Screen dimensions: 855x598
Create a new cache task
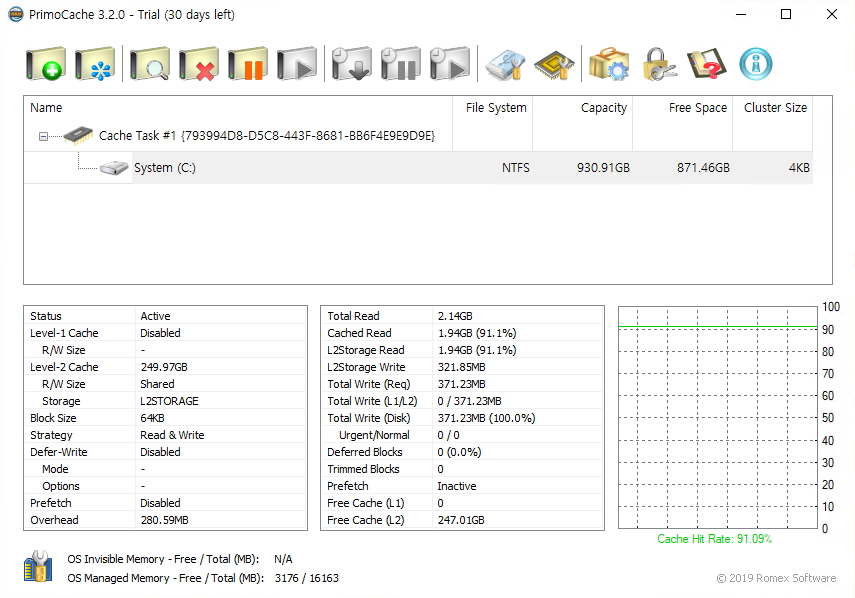tap(46, 64)
